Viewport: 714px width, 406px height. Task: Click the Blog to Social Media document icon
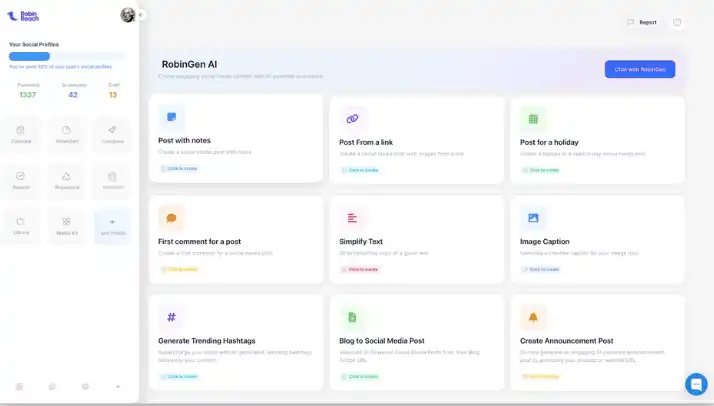(352, 317)
